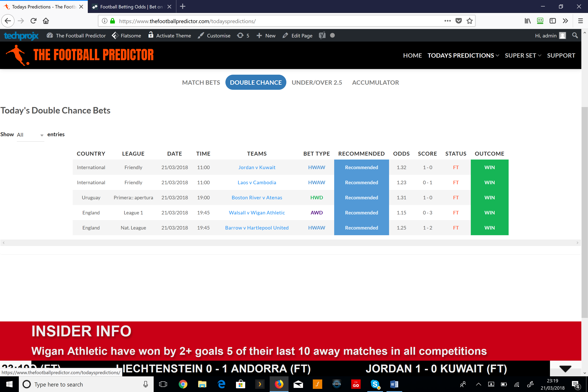Screen dimensions: 588x392
Task: Click the table horizontal scrollbar
Action: click(290, 243)
